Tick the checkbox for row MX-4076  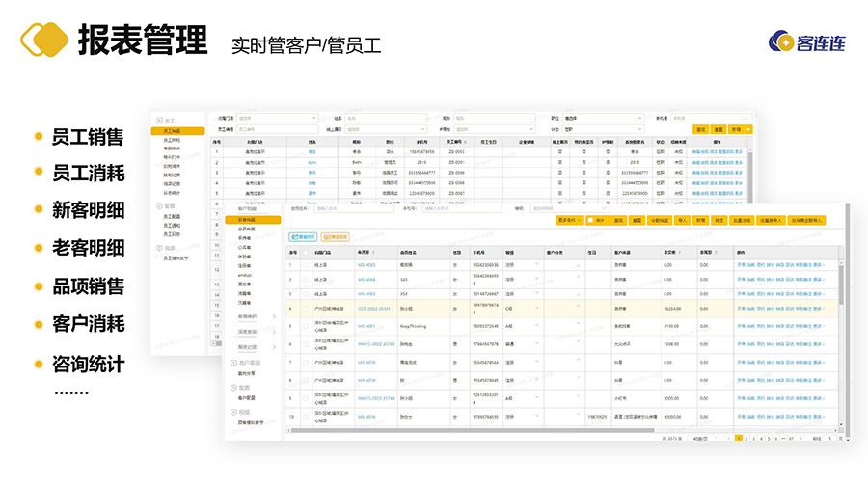[305, 418]
